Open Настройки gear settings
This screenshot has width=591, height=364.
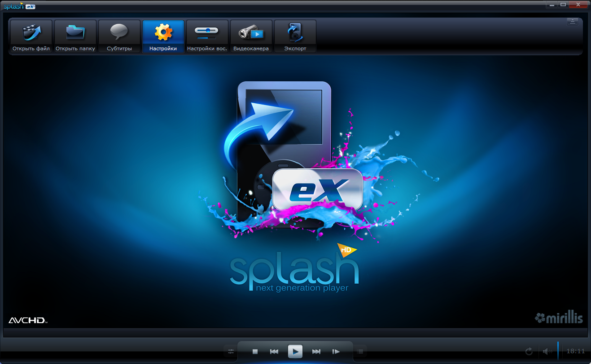point(163,36)
